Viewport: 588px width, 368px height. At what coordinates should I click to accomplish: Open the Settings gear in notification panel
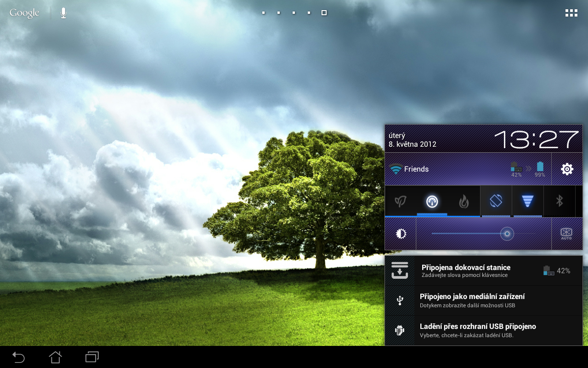click(x=566, y=169)
